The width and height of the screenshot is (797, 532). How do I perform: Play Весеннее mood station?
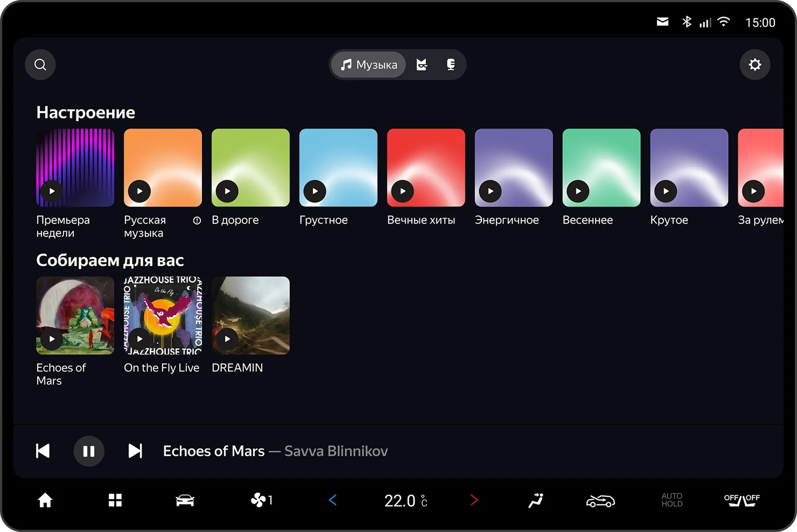tap(578, 191)
